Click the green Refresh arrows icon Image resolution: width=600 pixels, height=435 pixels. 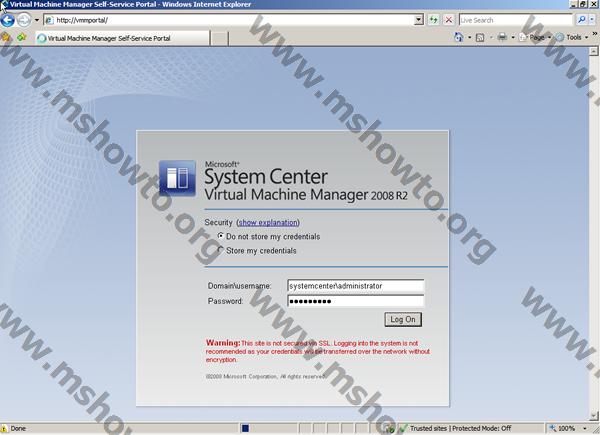click(434, 20)
